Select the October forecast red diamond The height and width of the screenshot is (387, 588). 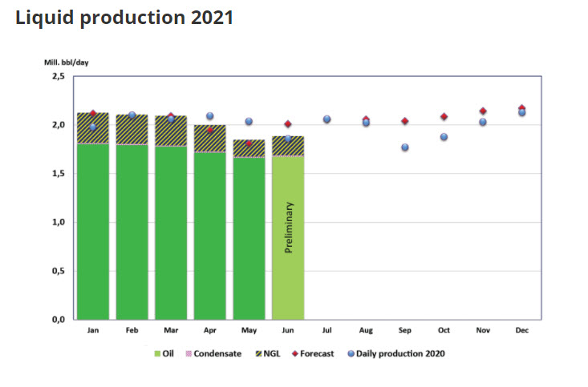(444, 117)
